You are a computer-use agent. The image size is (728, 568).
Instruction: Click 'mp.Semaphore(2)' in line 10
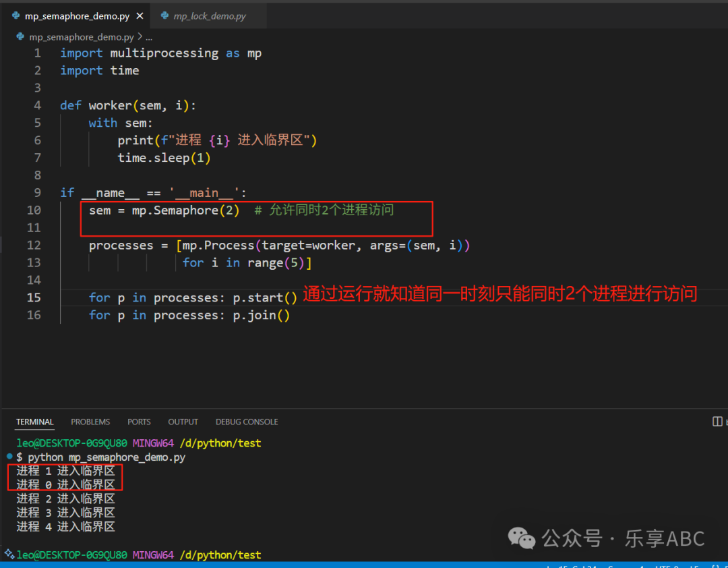[x=186, y=210]
